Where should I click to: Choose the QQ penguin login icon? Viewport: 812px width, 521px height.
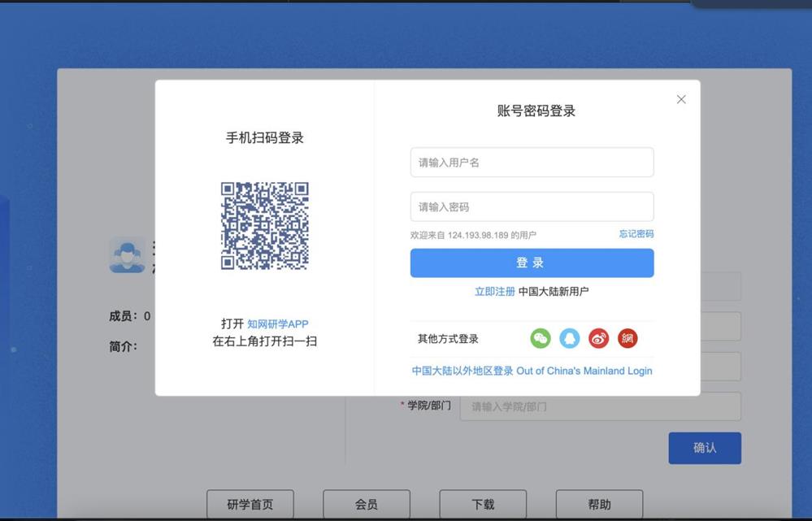pyautogui.click(x=570, y=339)
